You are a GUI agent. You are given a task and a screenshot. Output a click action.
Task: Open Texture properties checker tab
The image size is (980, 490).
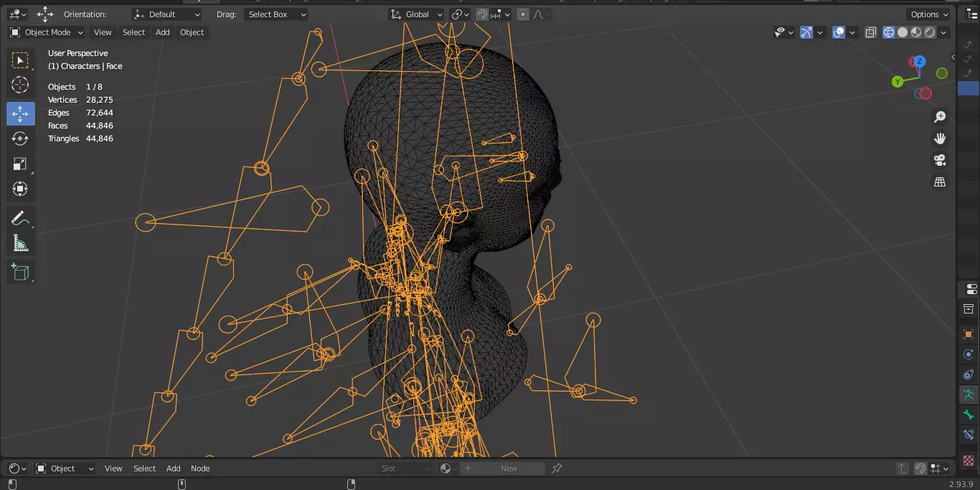click(969, 461)
